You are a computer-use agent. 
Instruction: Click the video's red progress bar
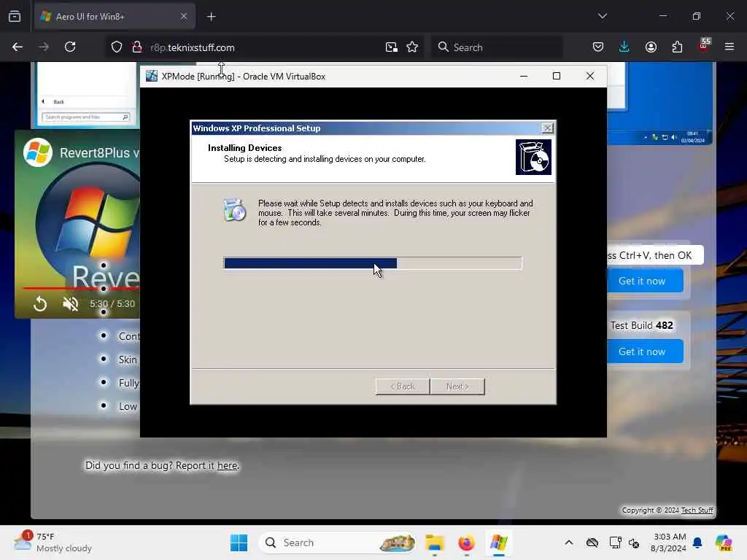point(81,288)
